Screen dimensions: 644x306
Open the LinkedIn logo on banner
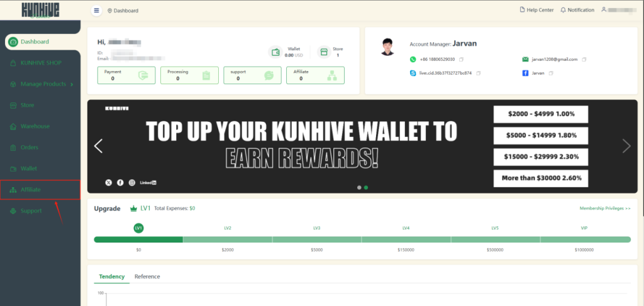(148, 183)
